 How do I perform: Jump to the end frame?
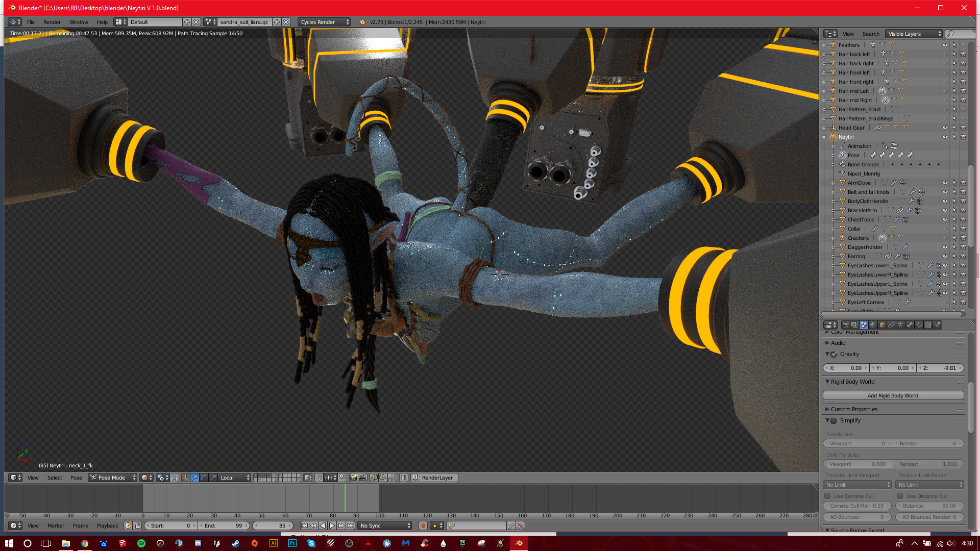350,525
